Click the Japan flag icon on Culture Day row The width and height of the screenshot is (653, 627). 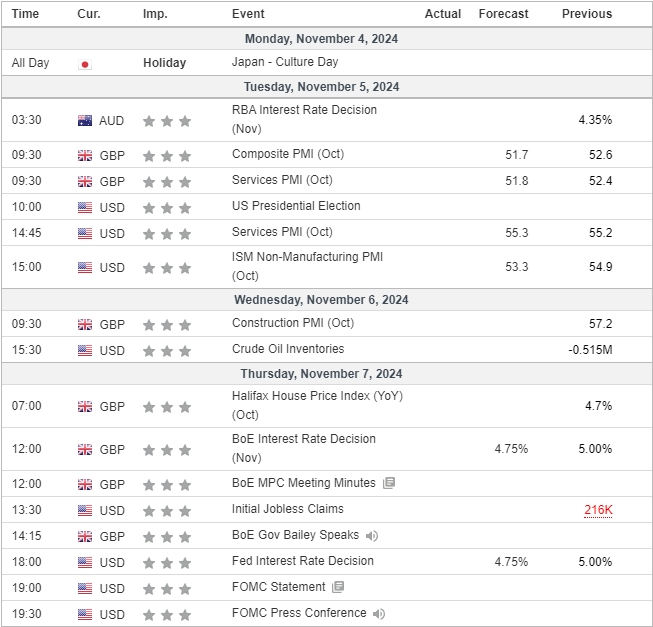click(x=85, y=65)
